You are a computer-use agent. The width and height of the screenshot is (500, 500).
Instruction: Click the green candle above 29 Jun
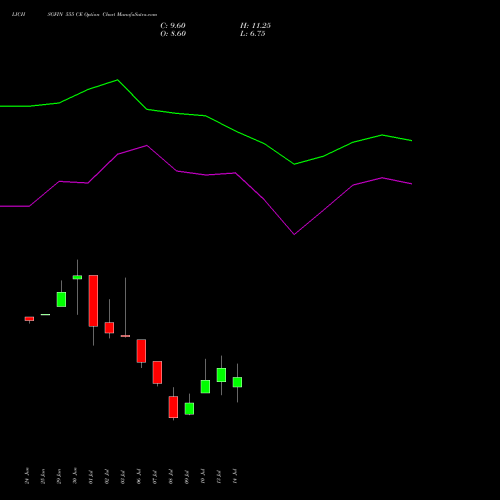pos(61,299)
